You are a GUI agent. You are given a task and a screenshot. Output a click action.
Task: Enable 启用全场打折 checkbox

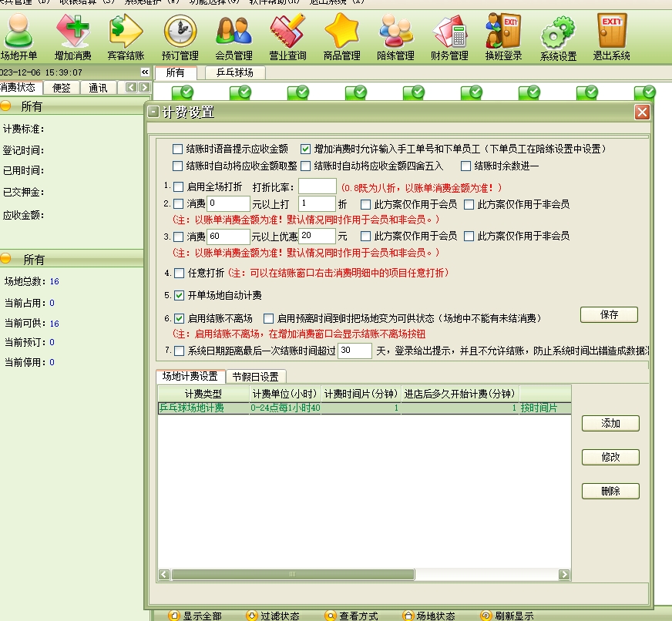pyautogui.click(x=179, y=186)
